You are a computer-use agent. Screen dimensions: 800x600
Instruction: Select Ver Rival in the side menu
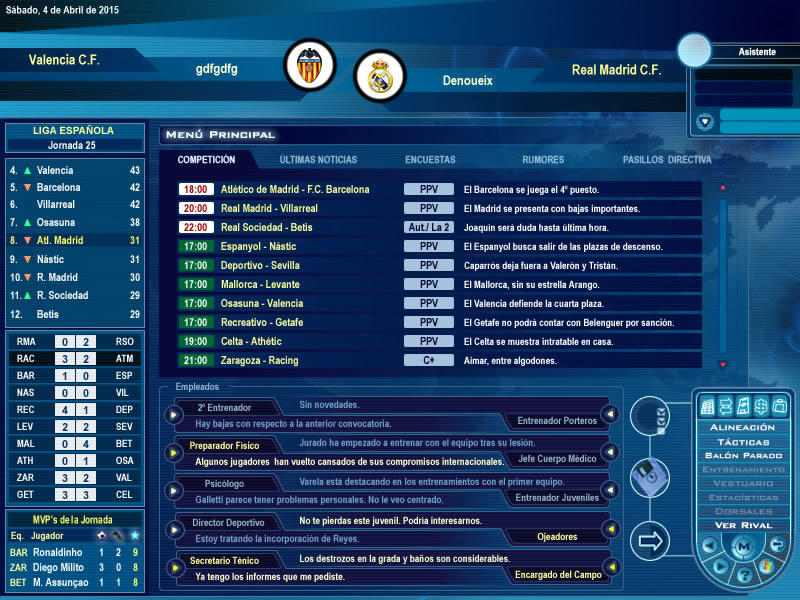742,525
